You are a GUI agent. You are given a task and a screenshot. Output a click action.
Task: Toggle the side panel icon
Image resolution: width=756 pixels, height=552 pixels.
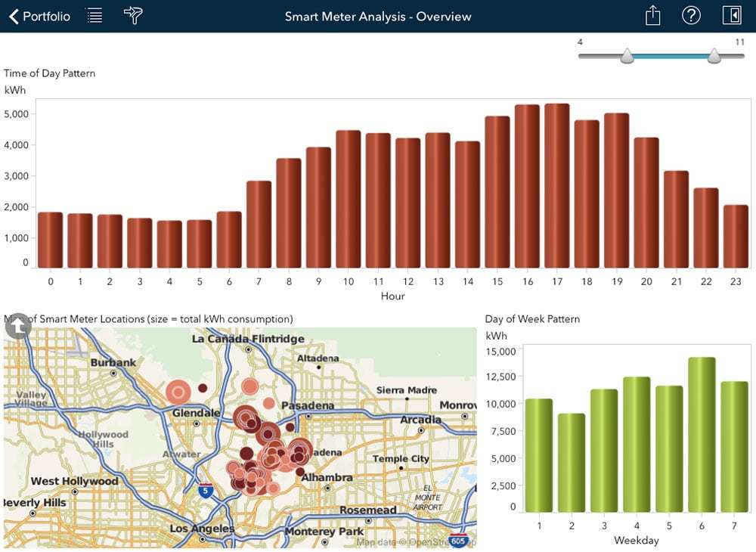pyautogui.click(x=732, y=16)
